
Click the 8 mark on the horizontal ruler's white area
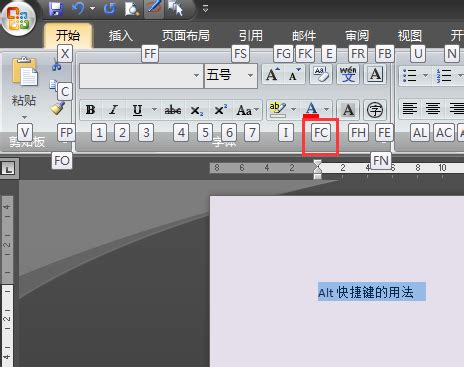(418, 168)
